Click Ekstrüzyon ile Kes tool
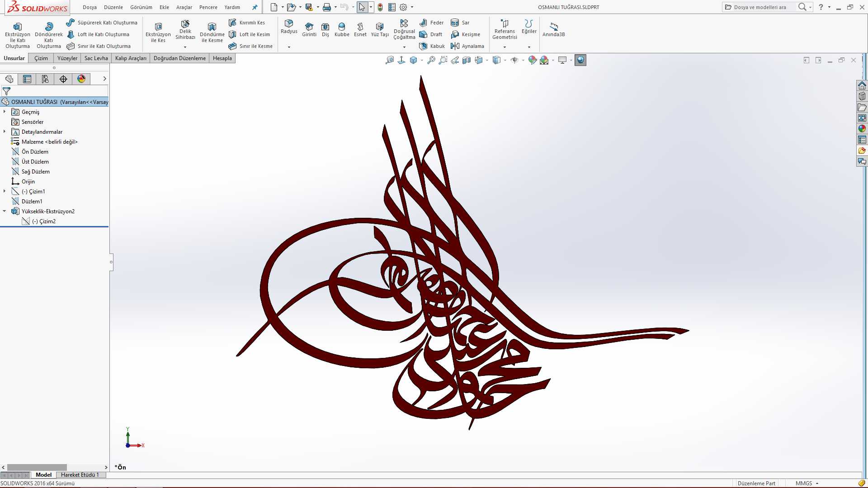This screenshot has height=488, width=868. (158, 33)
